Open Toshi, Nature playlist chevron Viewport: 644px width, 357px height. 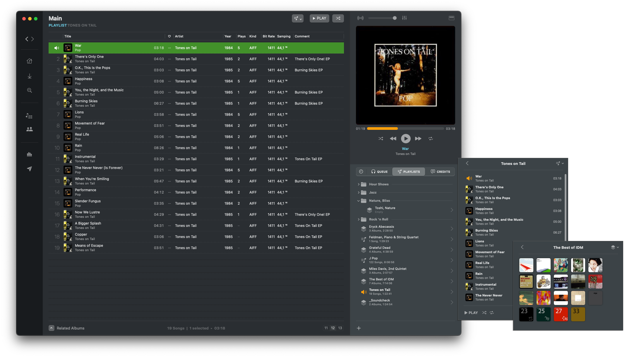click(452, 210)
